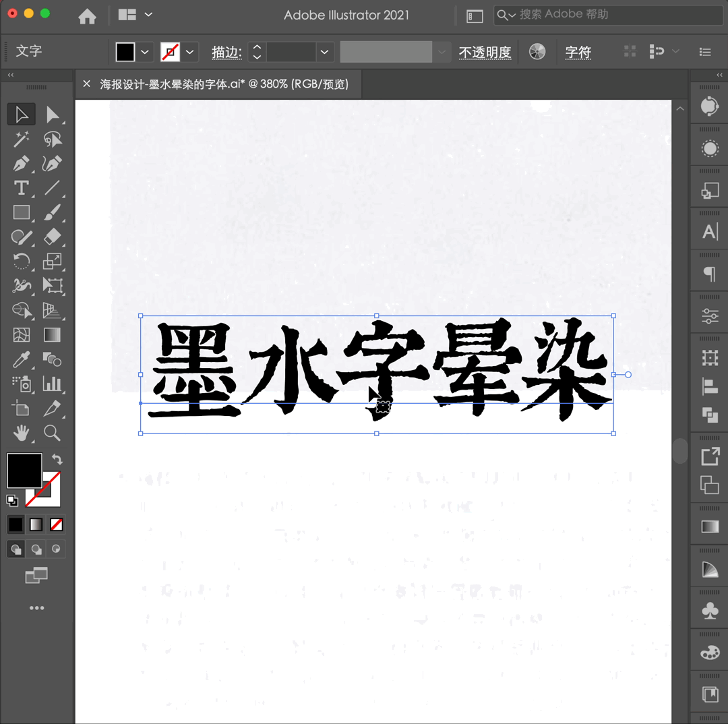Select the Hand tool

(x=21, y=433)
